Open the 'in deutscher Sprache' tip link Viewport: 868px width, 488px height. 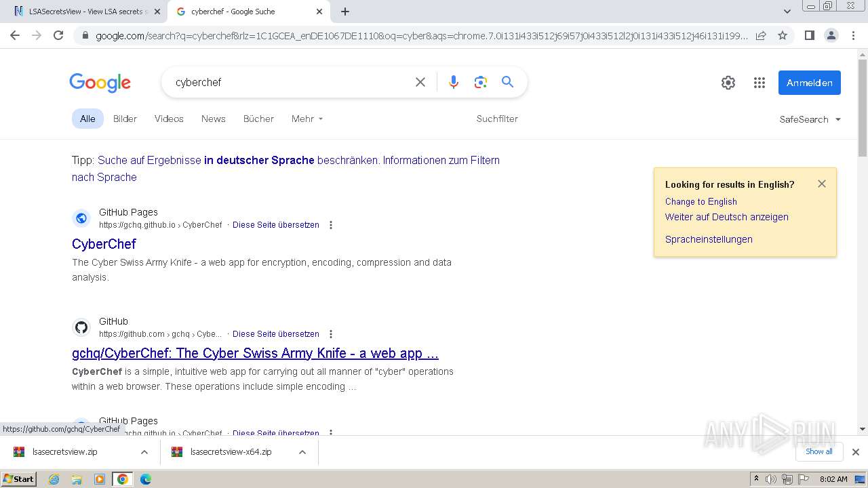point(258,161)
